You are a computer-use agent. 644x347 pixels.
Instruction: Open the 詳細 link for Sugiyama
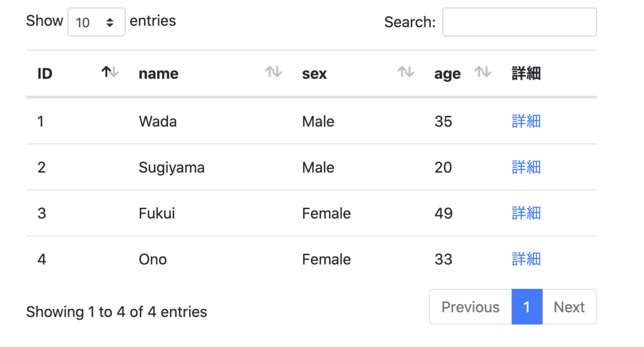pyautogui.click(x=526, y=168)
